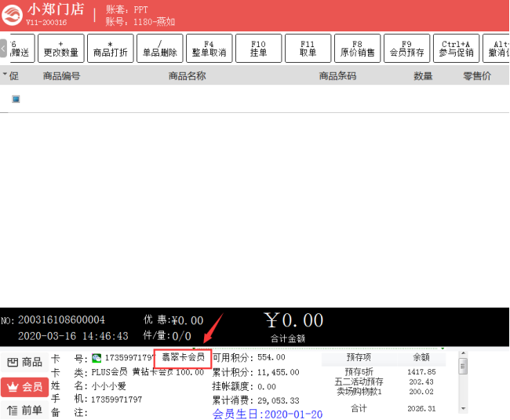Click 账号 1180-燕如 in header
Viewport: 510px width, 420px height.
(x=140, y=22)
